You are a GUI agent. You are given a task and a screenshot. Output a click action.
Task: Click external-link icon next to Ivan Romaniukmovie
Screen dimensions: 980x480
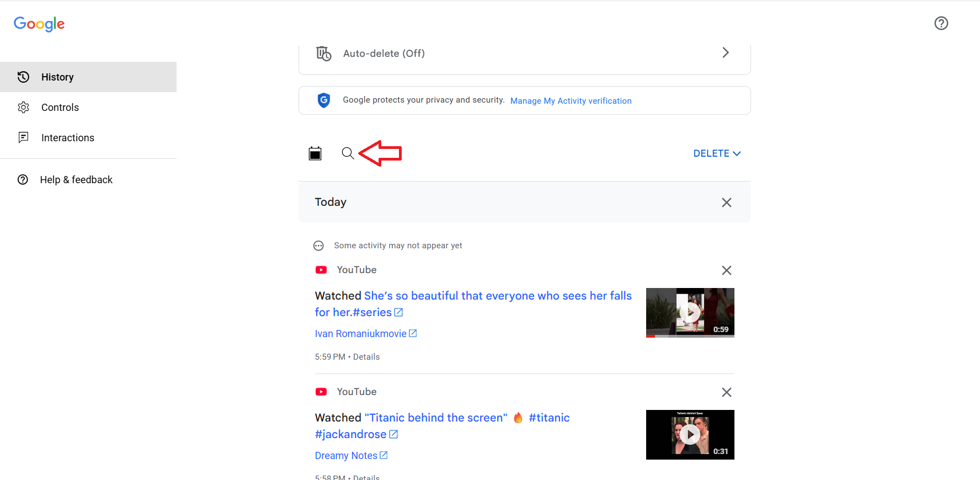[x=413, y=333]
